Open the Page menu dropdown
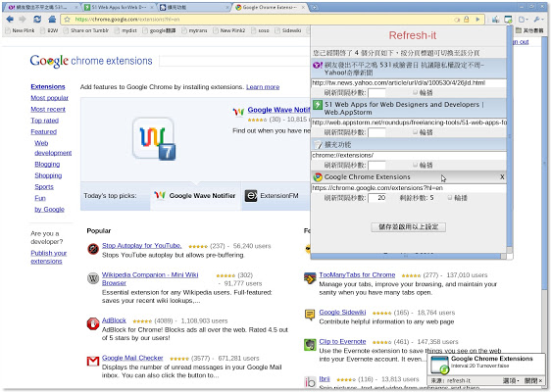Screen dimensions: 551x392 pyautogui.click(x=524, y=20)
